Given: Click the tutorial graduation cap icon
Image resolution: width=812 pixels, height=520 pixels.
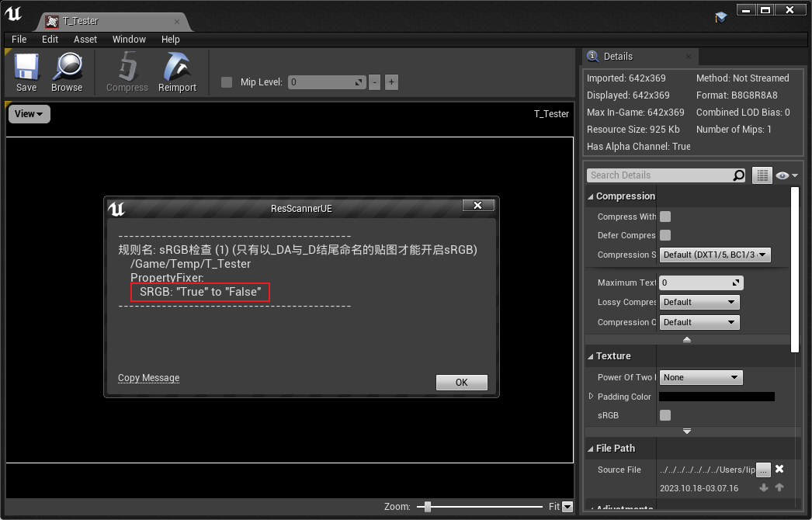Looking at the screenshot, I should 721,16.
